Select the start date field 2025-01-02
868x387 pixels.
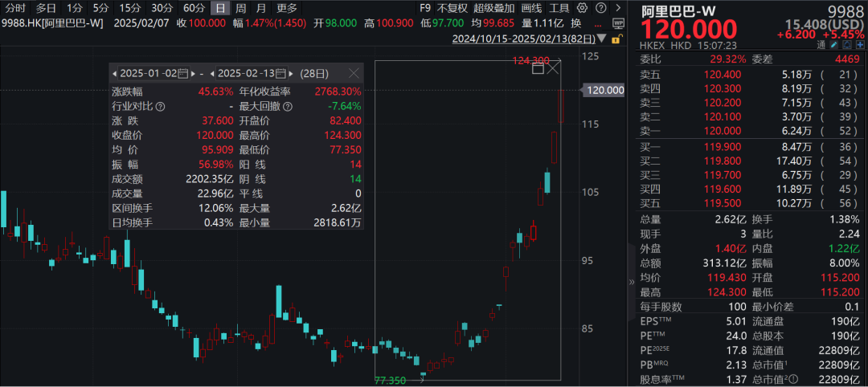[x=149, y=73]
